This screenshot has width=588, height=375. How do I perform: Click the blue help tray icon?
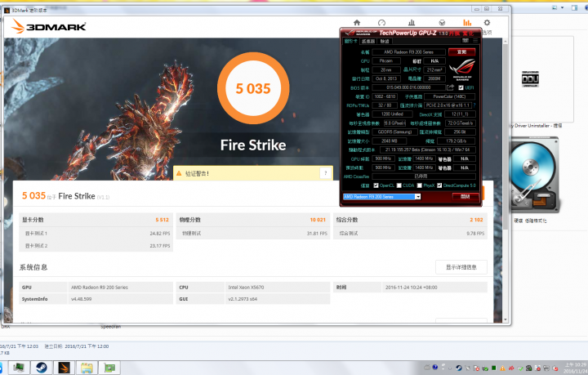(x=435, y=368)
